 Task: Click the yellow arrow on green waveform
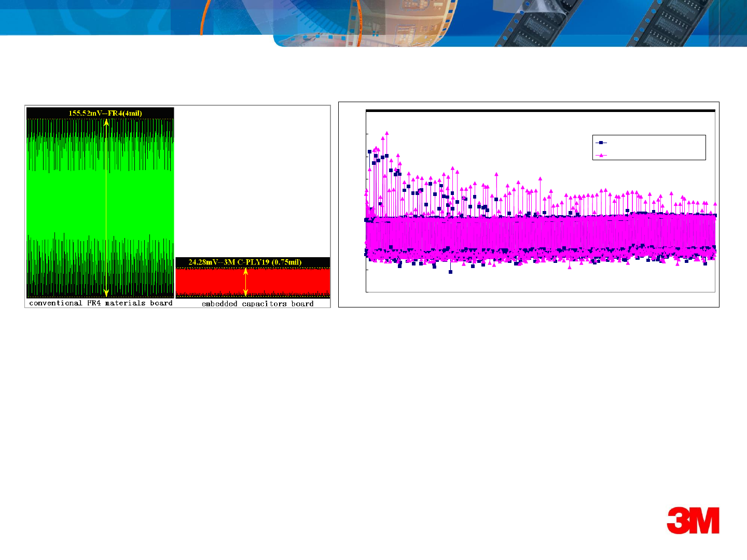(106, 207)
